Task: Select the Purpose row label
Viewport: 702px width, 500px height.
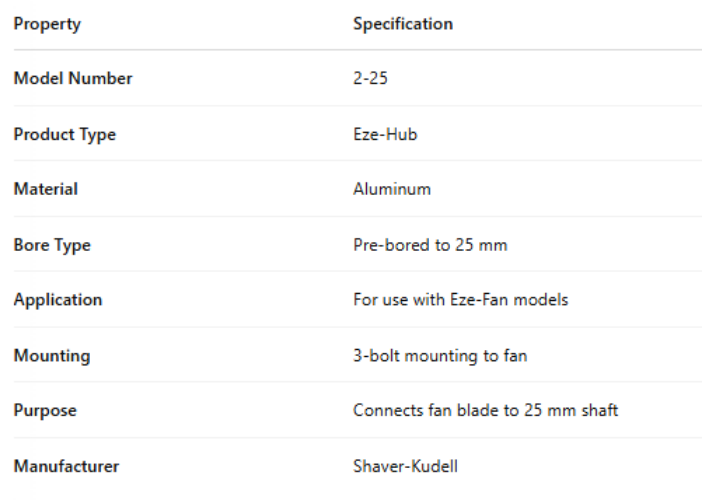Action: point(45,410)
